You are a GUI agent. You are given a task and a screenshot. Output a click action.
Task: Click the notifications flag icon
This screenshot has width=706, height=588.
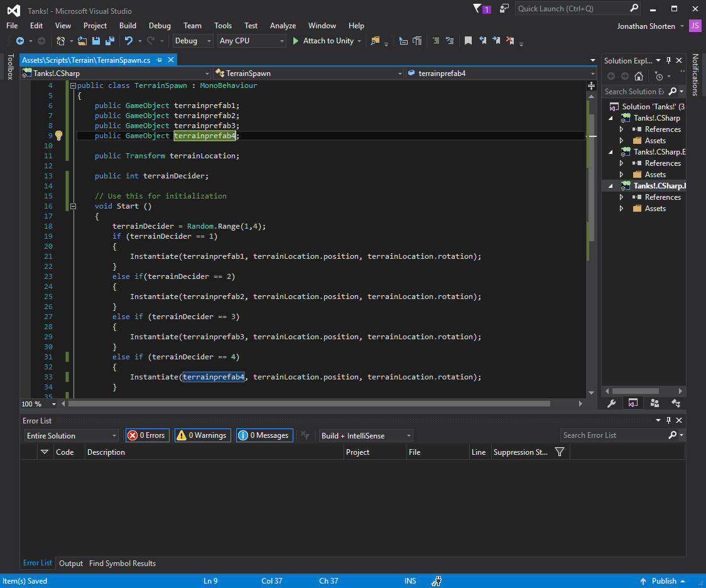(477, 8)
